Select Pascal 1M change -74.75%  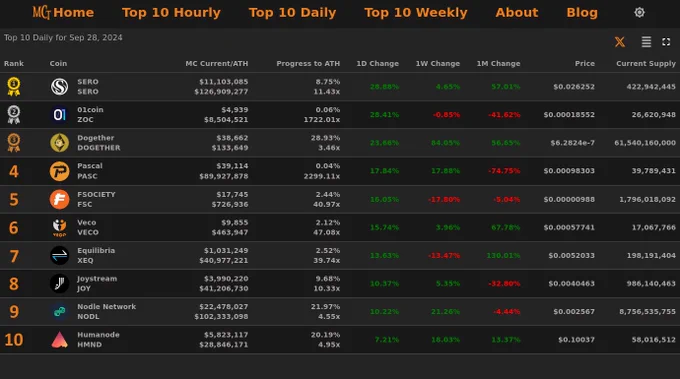tap(504, 171)
